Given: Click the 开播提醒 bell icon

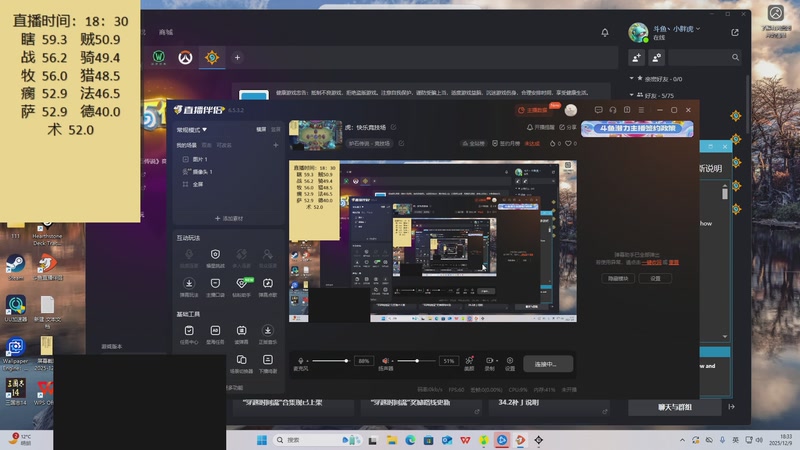Looking at the screenshot, I should click(x=530, y=127).
